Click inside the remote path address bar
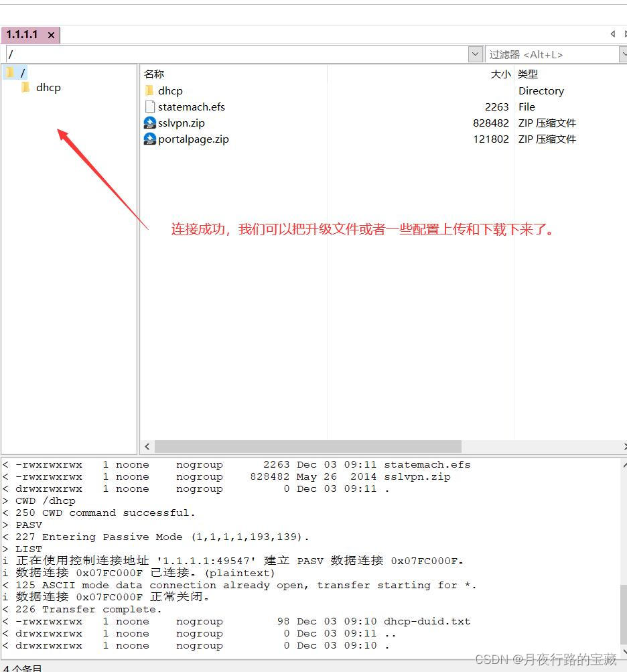This screenshot has width=627, height=672. 234,54
